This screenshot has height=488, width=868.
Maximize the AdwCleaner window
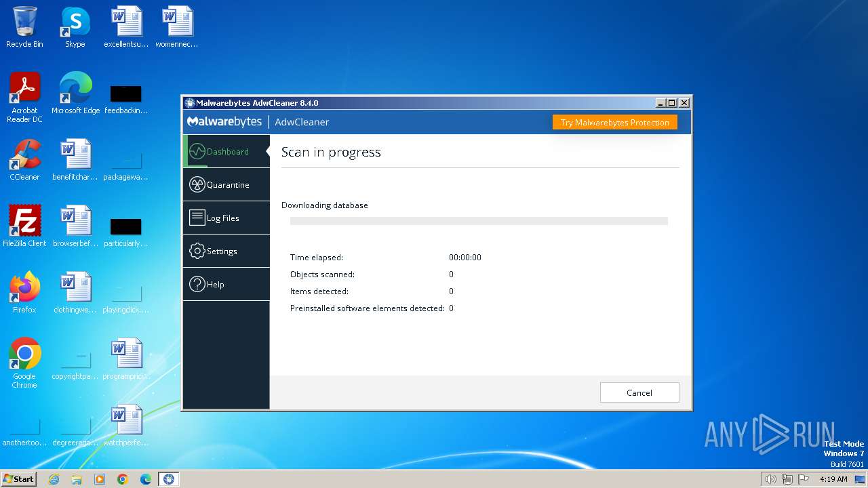(x=672, y=103)
